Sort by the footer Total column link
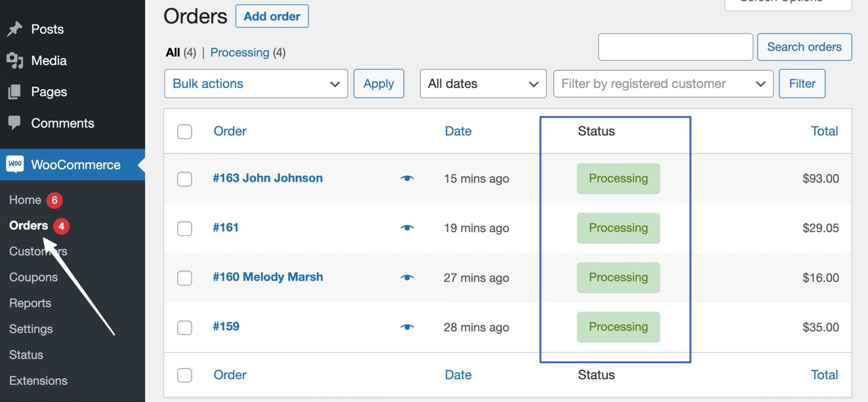Viewport: 868px width, 402px height. coord(824,375)
